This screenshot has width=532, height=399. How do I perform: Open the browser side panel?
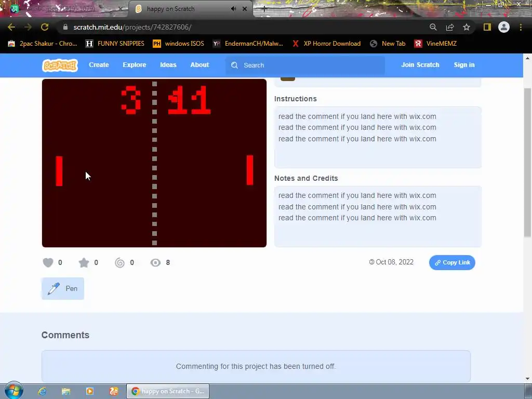tap(487, 27)
